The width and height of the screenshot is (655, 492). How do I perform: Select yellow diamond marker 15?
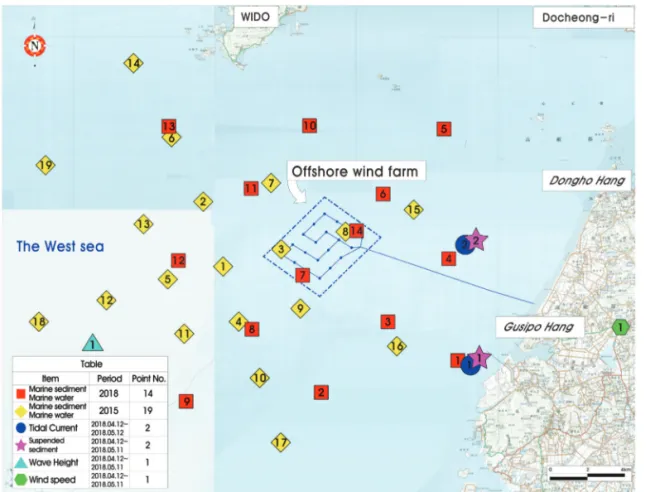point(414,209)
